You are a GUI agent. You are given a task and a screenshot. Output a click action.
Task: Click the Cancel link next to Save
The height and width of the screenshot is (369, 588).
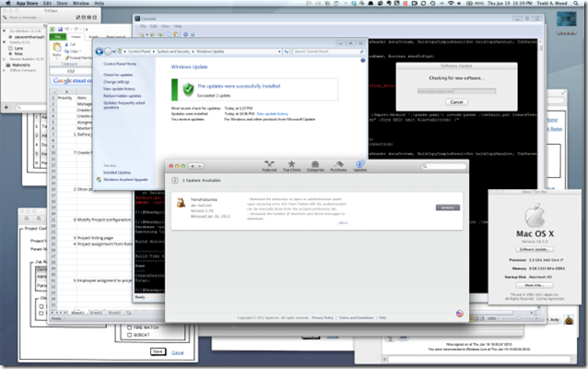pyautogui.click(x=177, y=352)
